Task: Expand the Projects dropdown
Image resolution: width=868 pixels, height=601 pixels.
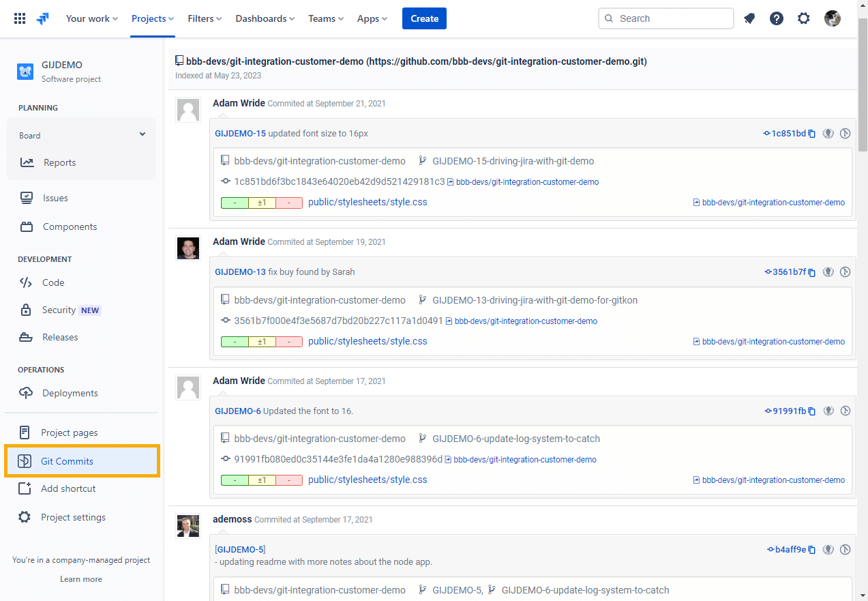Action: pos(153,18)
